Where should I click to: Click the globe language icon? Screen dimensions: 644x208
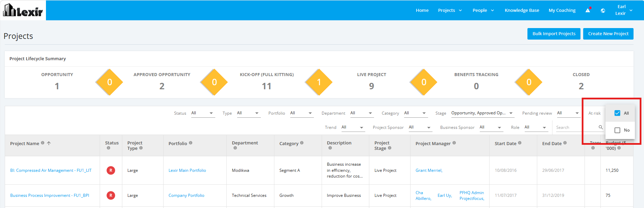pyautogui.click(x=603, y=10)
